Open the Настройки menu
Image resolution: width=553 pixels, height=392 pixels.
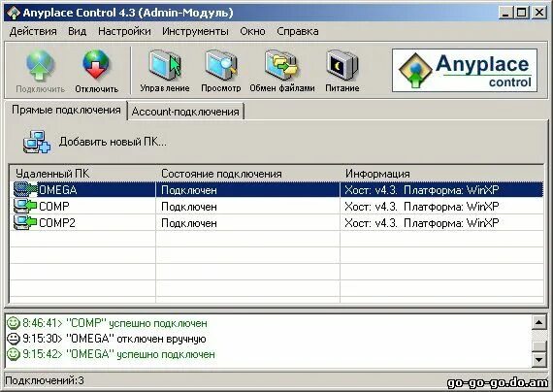click(x=124, y=31)
